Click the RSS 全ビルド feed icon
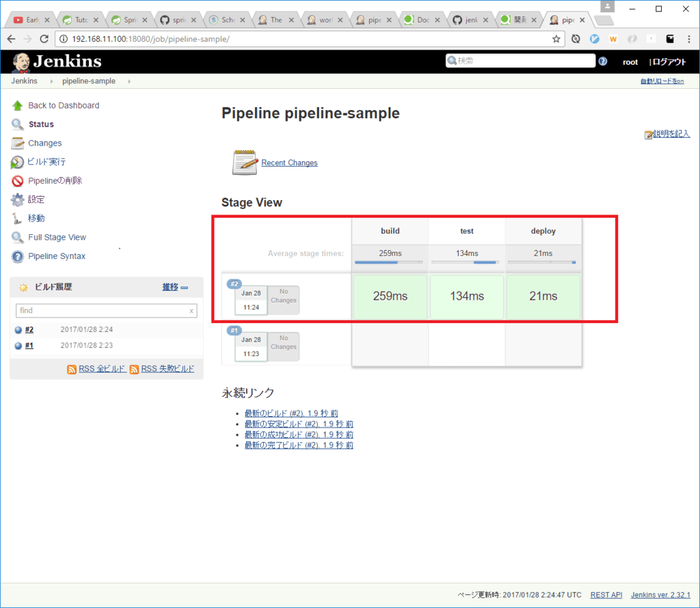 72,369
